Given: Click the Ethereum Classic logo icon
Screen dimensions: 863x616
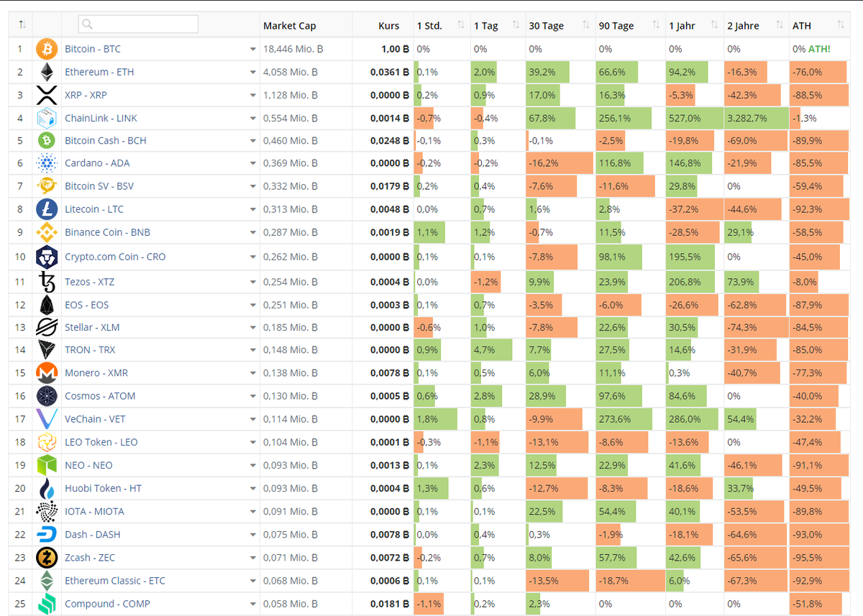Looking at the screenshot, I should 47,581.
